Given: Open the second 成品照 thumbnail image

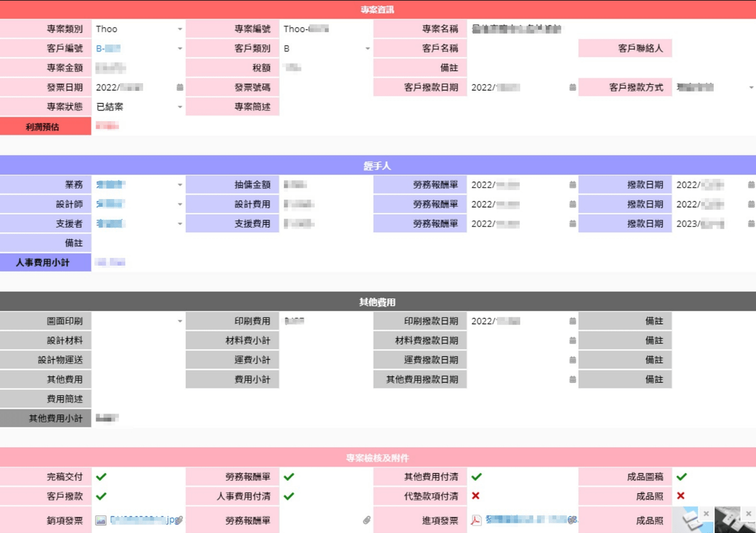Looking at the screenshot, I should point(735,521).
